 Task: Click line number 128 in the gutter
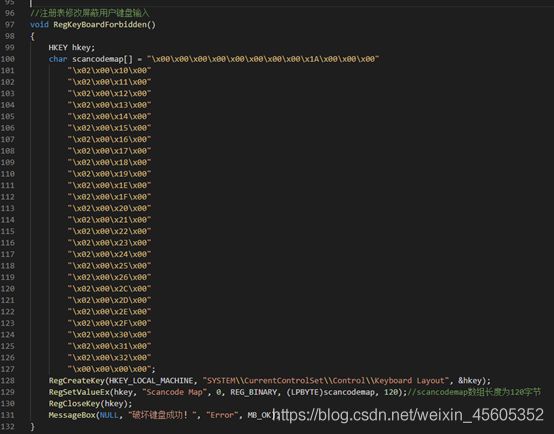(8, 381)
